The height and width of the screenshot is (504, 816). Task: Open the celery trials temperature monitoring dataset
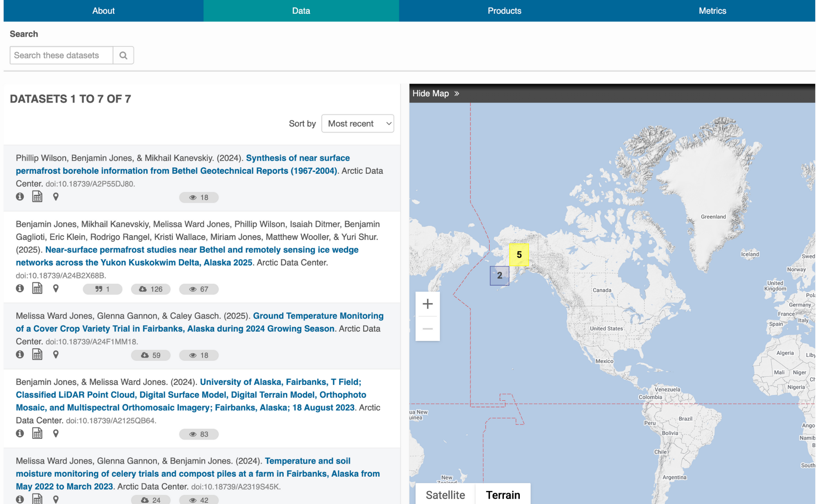[197, 473]
